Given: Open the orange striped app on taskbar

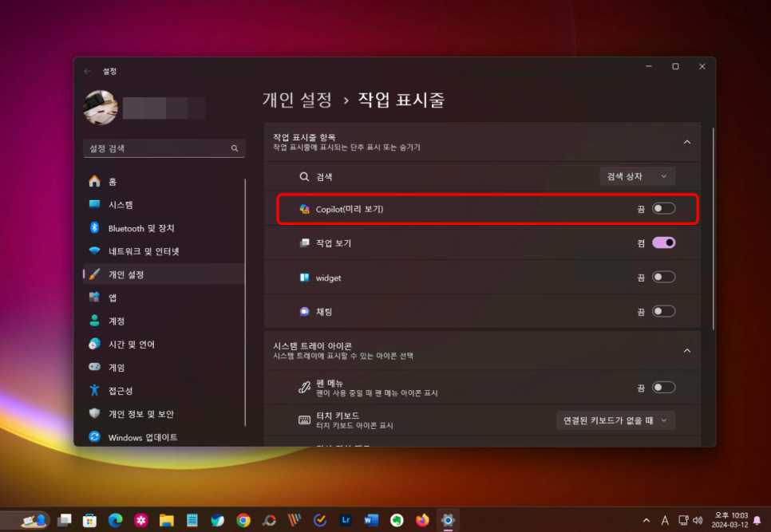Looking at the screenshot, I should point(295,520).
